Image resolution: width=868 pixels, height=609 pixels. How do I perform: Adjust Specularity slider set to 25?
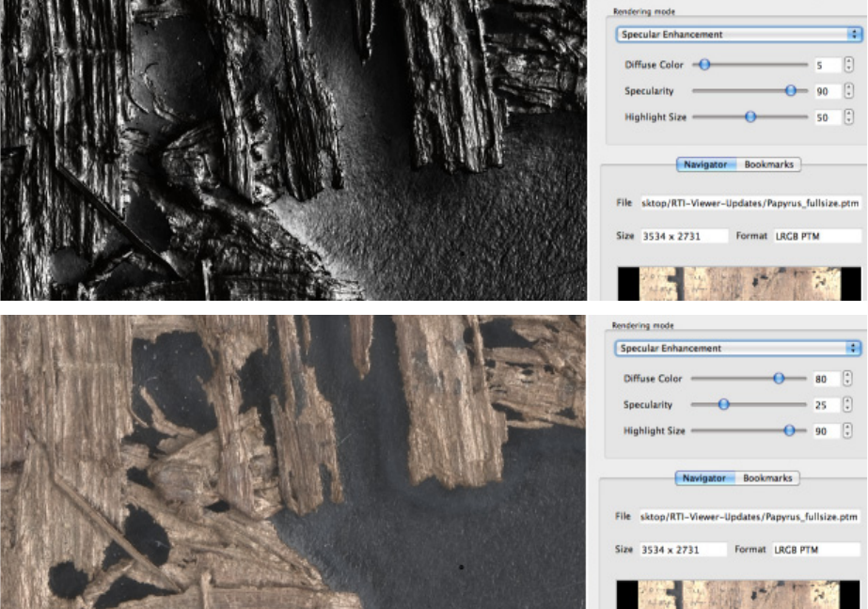[x=723, y=404]
